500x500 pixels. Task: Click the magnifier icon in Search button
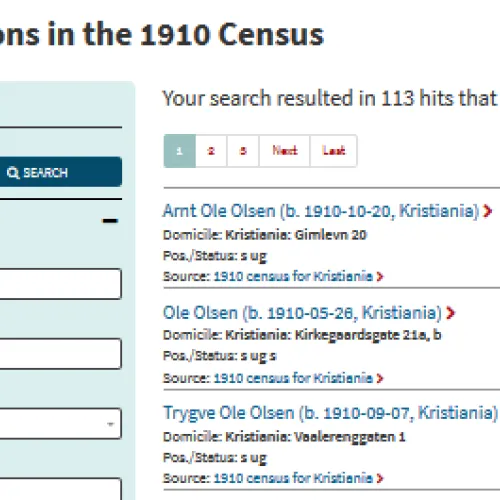coord(13,173)
